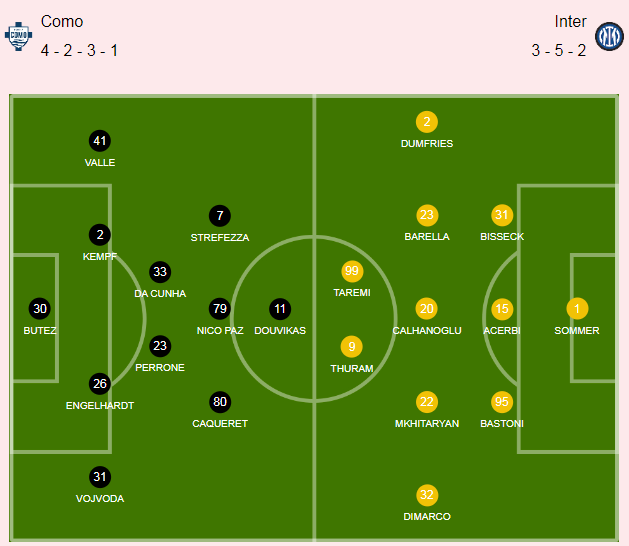The image size is (629, 546).
Task: Click the Como club crest icon
Action: (18, 36)
